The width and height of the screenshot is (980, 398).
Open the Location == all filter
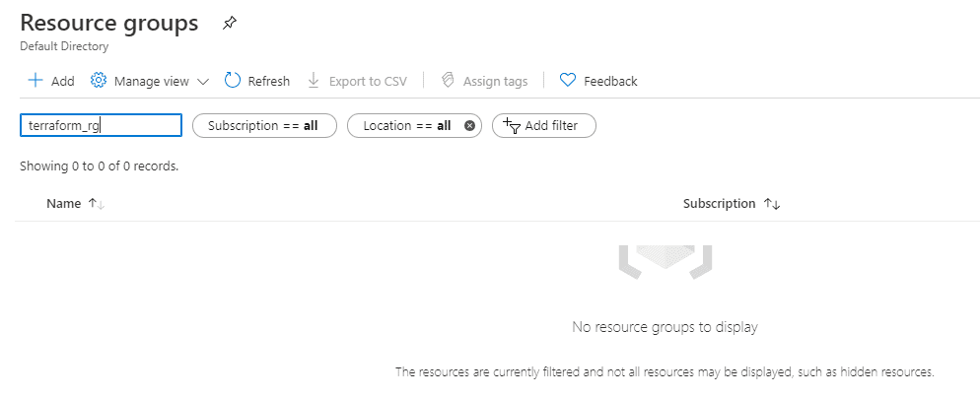coord(406,125)
